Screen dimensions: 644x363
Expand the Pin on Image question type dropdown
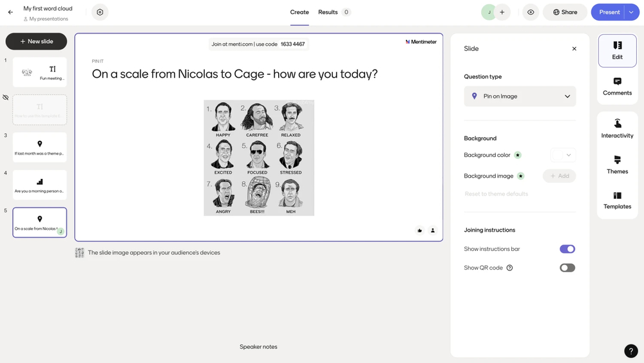520,97
